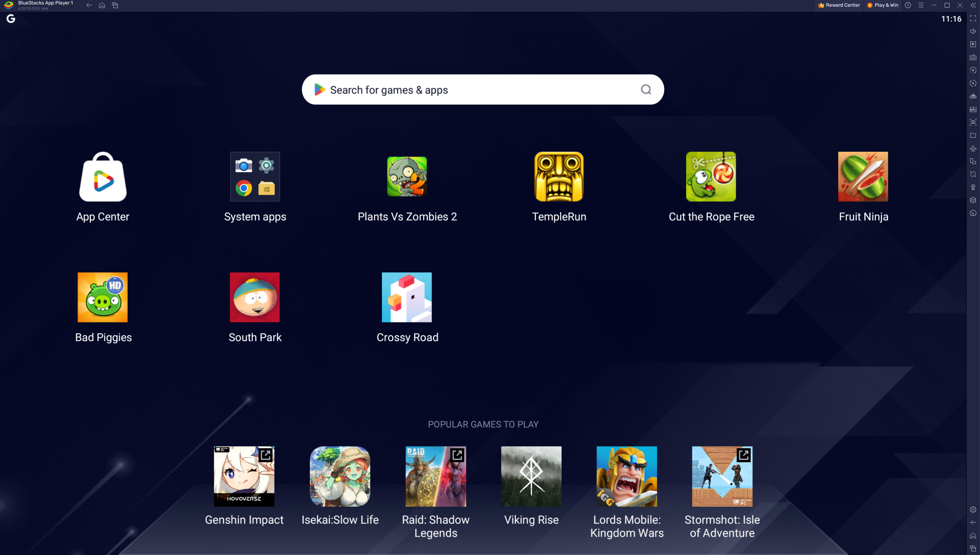Click the Viking Rise game link
980x555 pixels.
[x=531, y=476]
